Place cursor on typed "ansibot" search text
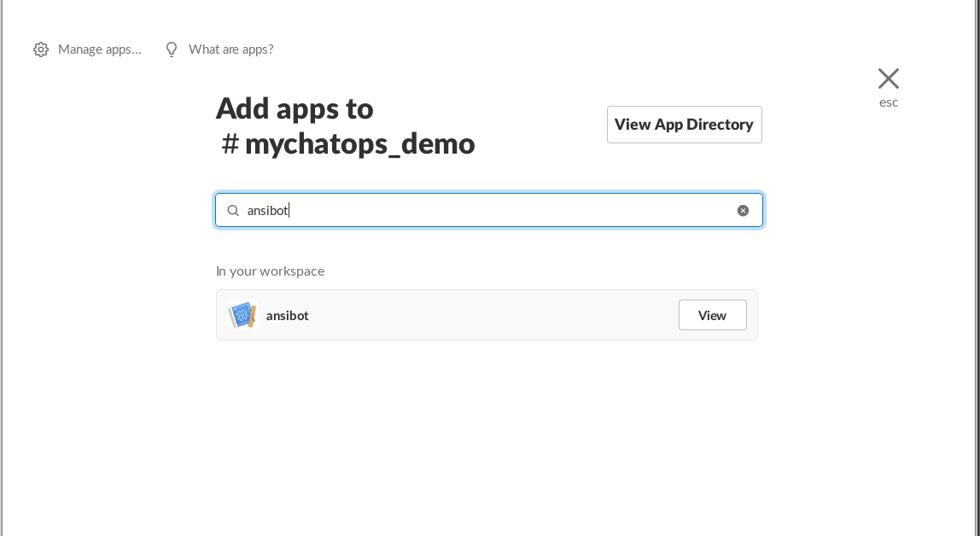 tap(267, 211)
